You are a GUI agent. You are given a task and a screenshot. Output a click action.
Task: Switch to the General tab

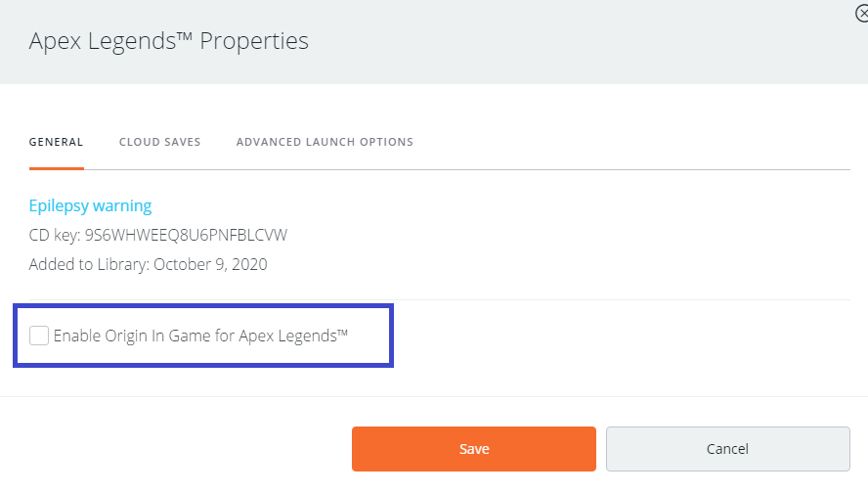coord(57,142)
